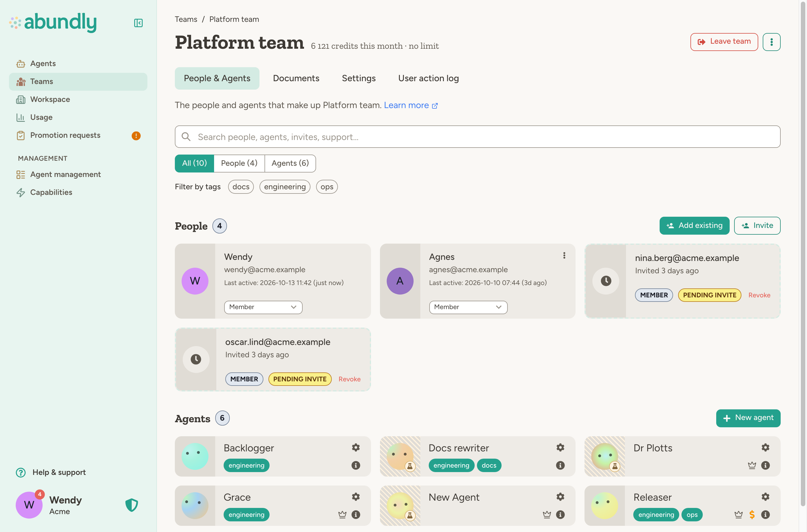Open Releaser settings gear
Image resolution: width=807 pixels, height=532 pixels.
[x=765, y=497]
